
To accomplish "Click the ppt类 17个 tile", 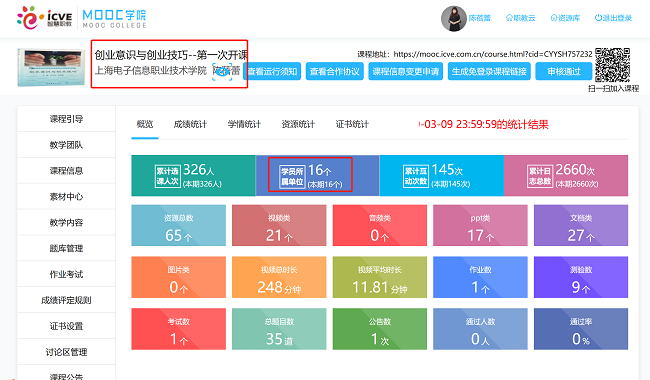I will tap(480, 225).
